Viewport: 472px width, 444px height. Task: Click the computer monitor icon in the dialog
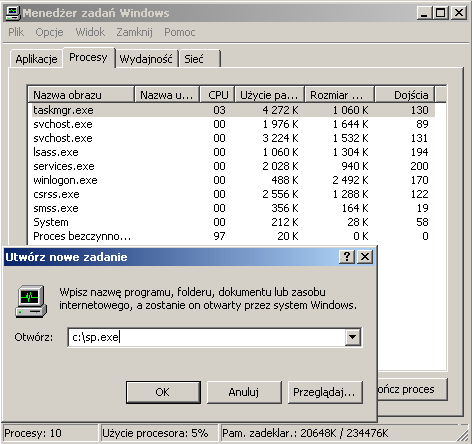(x=31, y=301)
